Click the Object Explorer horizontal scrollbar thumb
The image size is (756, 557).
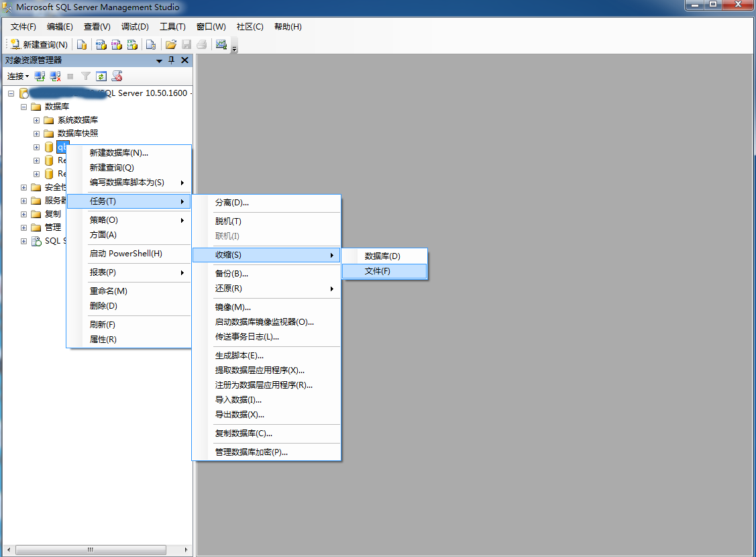(x=89, y=550)
